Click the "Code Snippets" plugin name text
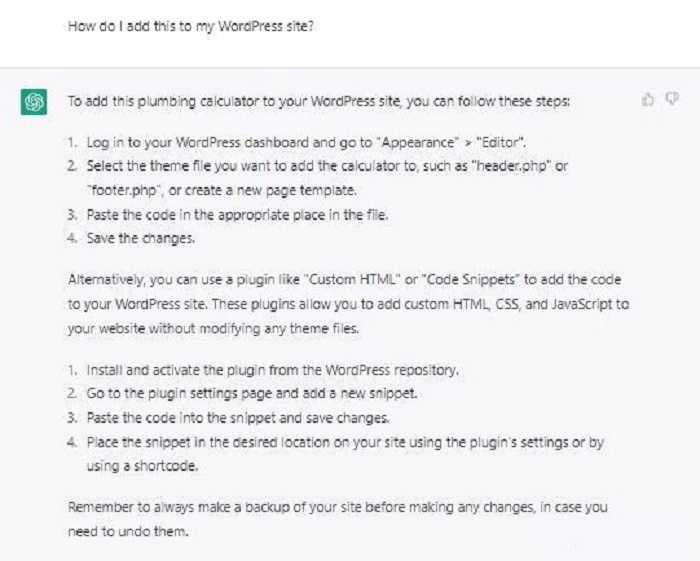700x561 pixels. [471, 280]
